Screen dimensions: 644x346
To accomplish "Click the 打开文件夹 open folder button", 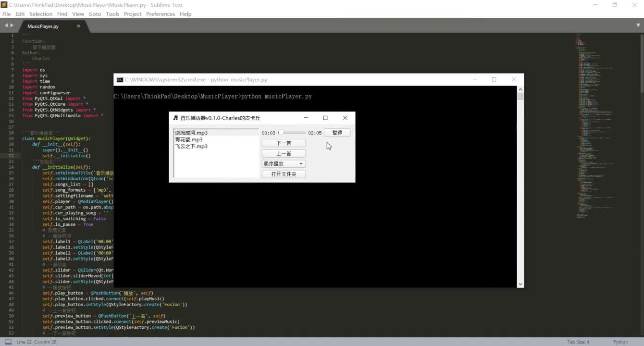I will coord(284,174).
